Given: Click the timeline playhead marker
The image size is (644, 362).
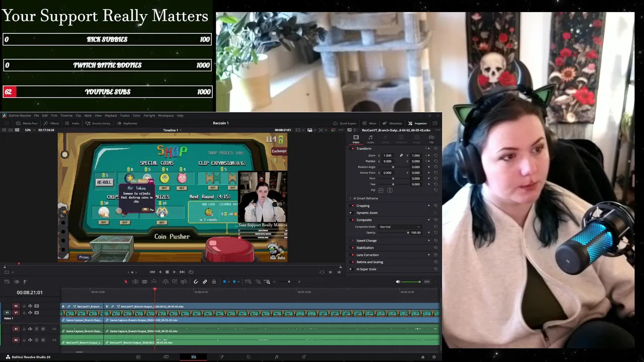Looking at the screenshot, I should pyautogui.click(x=154, y=289).
